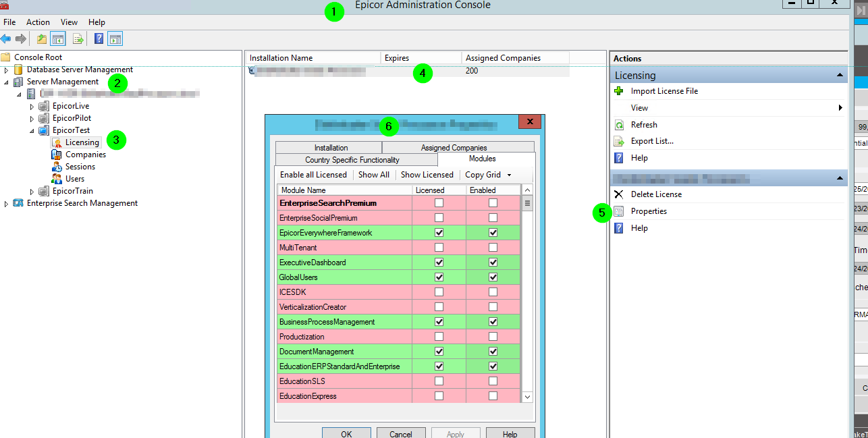Image resolution: width=868 pixels, height=438 pixels.
Task: Collapse the Licensing actions section
Action: point(839,76)
